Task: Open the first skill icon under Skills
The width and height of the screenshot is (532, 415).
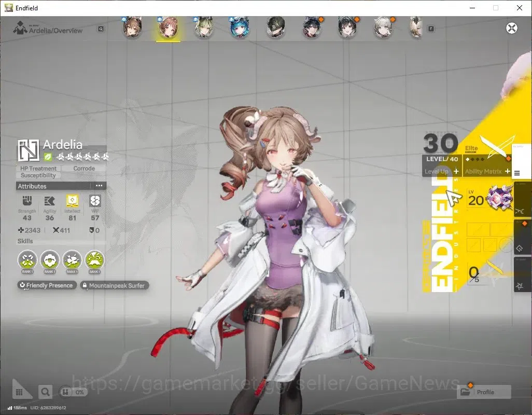Action: tap(27, 260)
